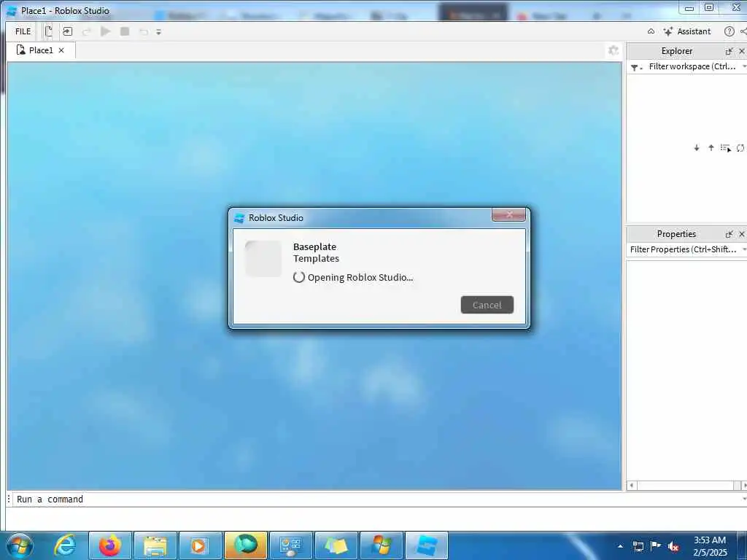Open viewport settings gear icon
The image size is (747, 560).
point(614,50)
